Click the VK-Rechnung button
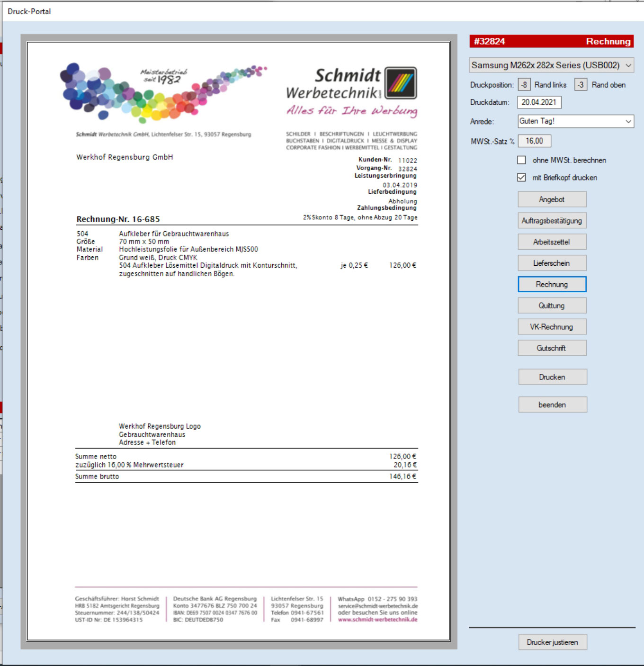The image size is (644, 666). (552, 327)
